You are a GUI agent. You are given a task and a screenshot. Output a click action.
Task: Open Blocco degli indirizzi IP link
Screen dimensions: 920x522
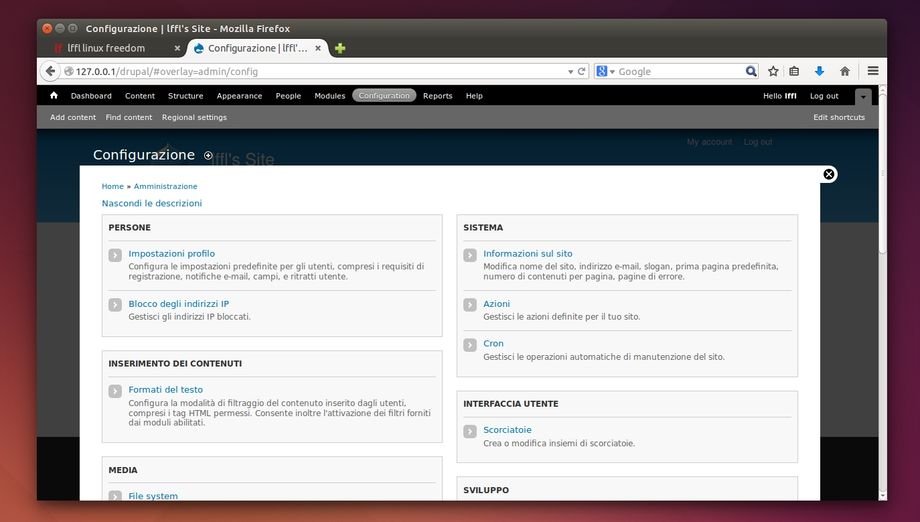(x=179, y=304)
